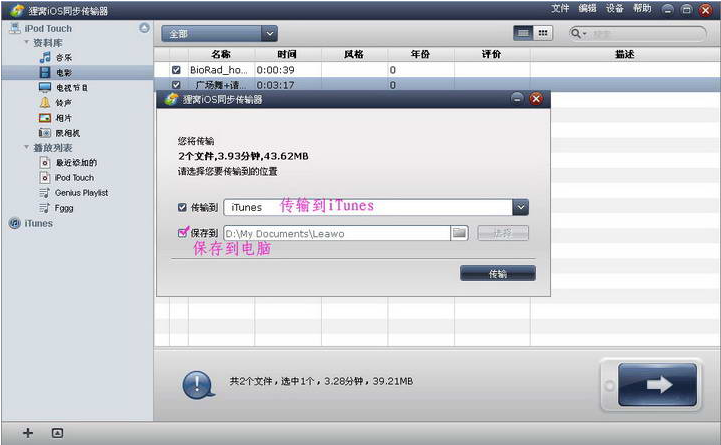Sort by 名称 column header

coord(221,54)
